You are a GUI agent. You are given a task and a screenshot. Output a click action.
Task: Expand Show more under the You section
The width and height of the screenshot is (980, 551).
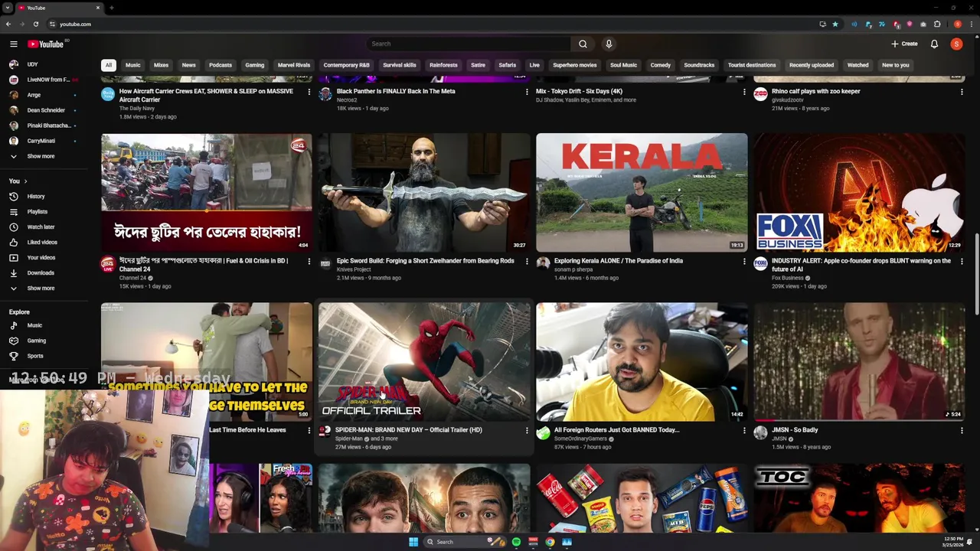[x=41, y=289]
